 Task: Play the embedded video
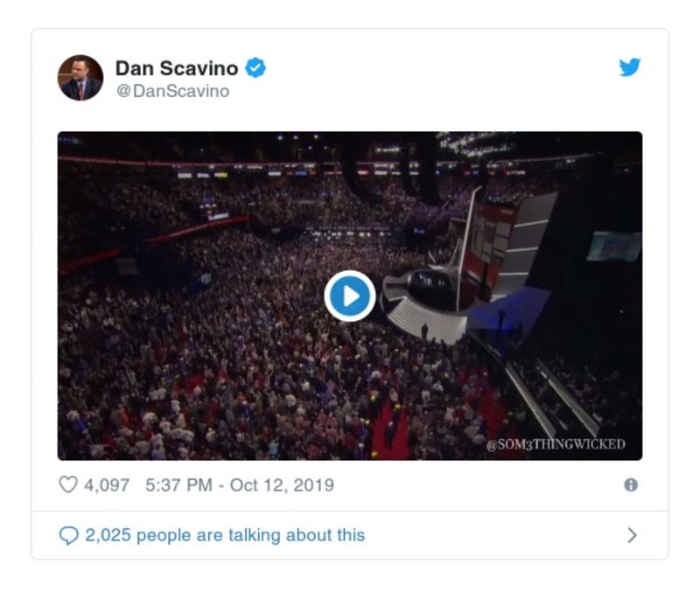coord(350,296)
